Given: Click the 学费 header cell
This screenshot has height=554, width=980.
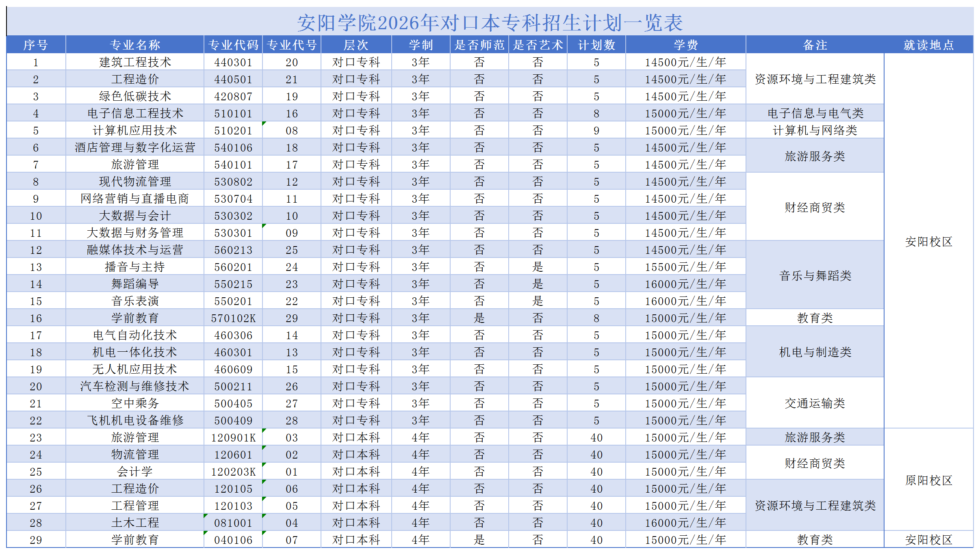Looking at the screenshot, I should pyautogui.click(x=685, y=45).
